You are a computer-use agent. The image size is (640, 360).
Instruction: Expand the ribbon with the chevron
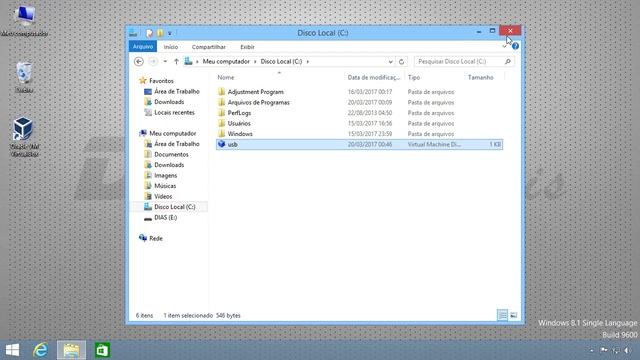click(x=505, y=47)
